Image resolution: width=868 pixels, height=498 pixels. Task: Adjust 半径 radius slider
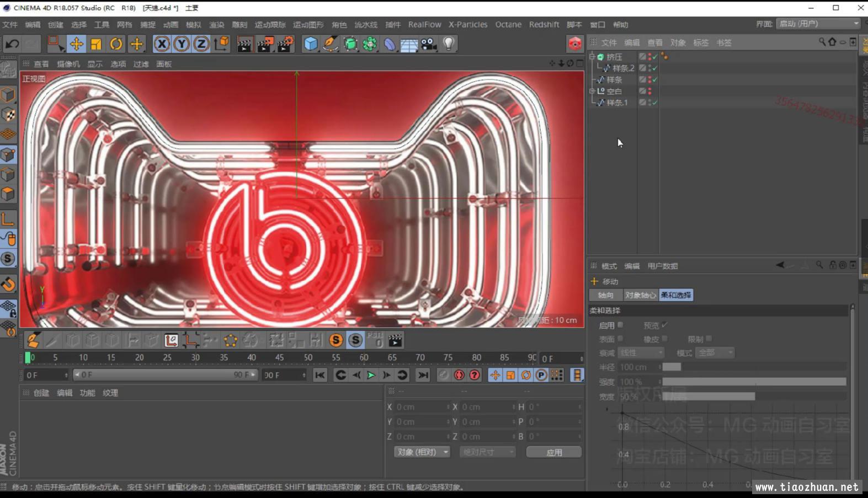coord(754,367)
